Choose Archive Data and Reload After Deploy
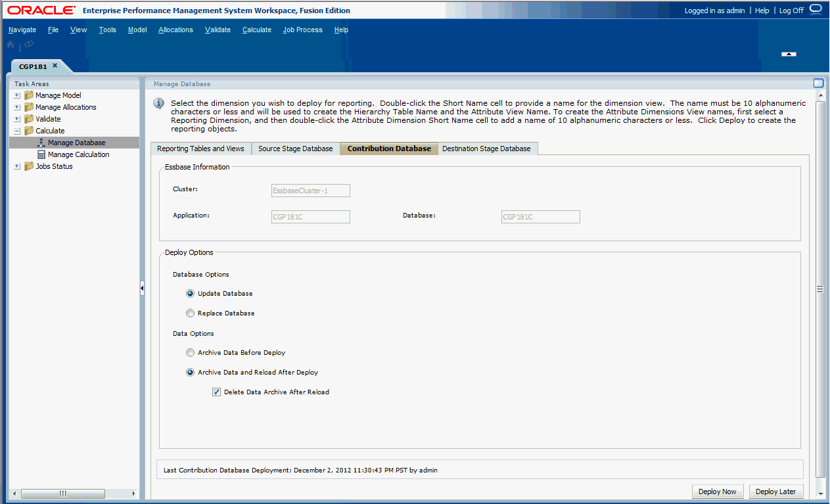This screenshot has width=830, height=504. pos(190,373)
